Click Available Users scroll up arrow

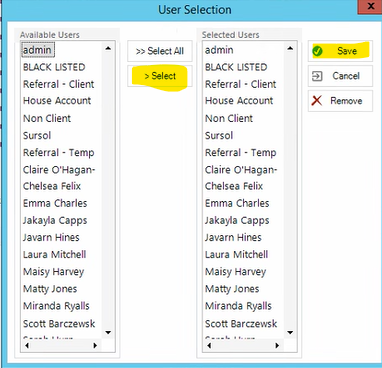[x=108, y=49]
